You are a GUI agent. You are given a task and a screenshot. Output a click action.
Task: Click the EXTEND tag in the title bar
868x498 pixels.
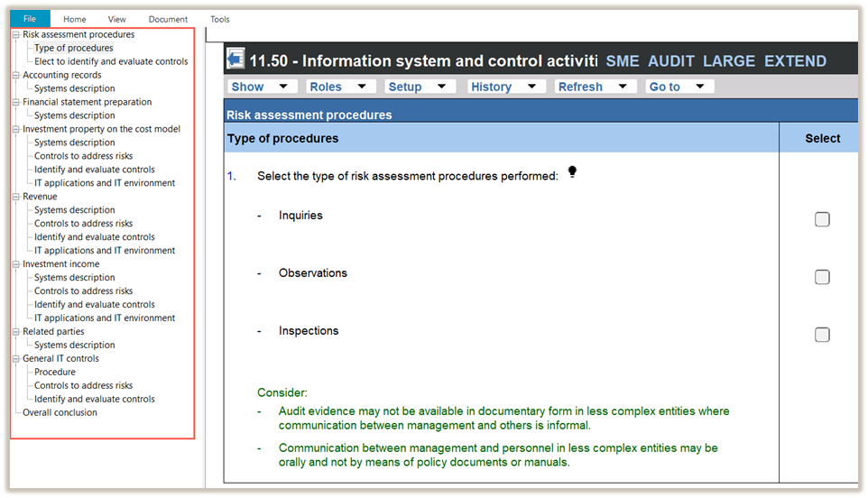click(795, 60)
